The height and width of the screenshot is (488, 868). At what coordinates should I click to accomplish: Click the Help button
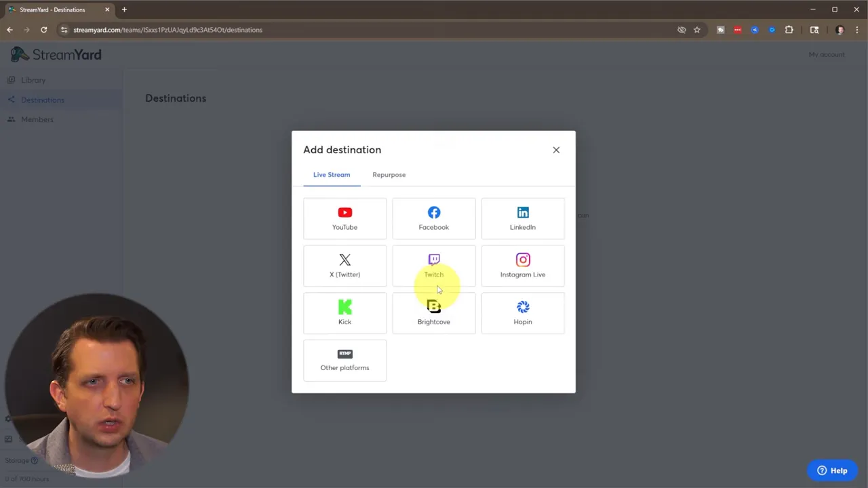(833, 470)
